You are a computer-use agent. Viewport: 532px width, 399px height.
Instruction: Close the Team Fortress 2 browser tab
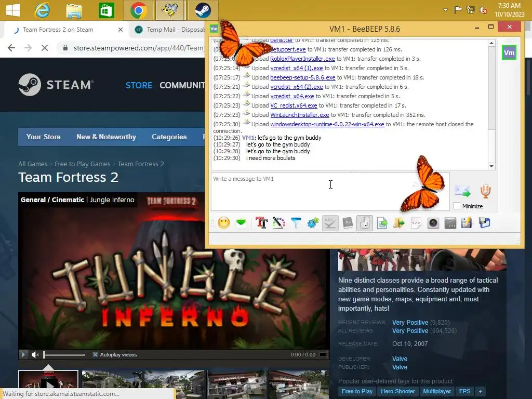point(121,30)
